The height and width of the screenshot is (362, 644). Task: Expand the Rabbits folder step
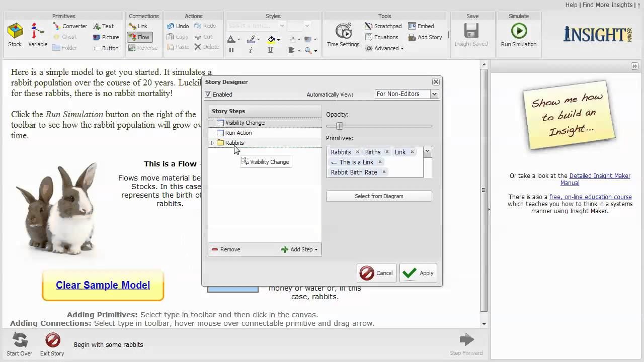(212, 143)
